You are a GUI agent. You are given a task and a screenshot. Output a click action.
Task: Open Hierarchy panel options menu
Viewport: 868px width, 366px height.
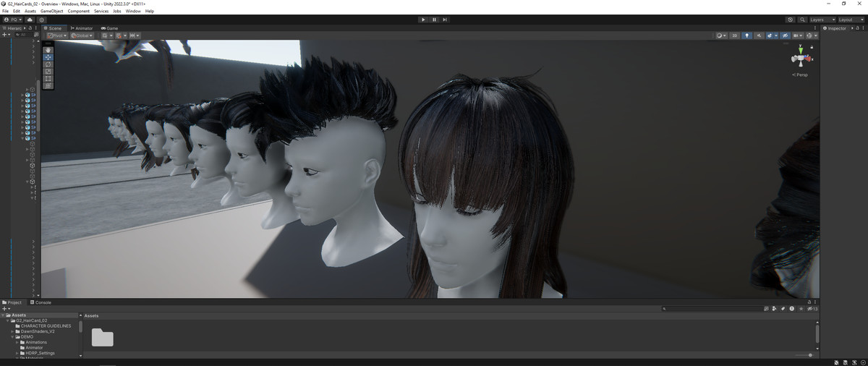(x=36, y=28)
